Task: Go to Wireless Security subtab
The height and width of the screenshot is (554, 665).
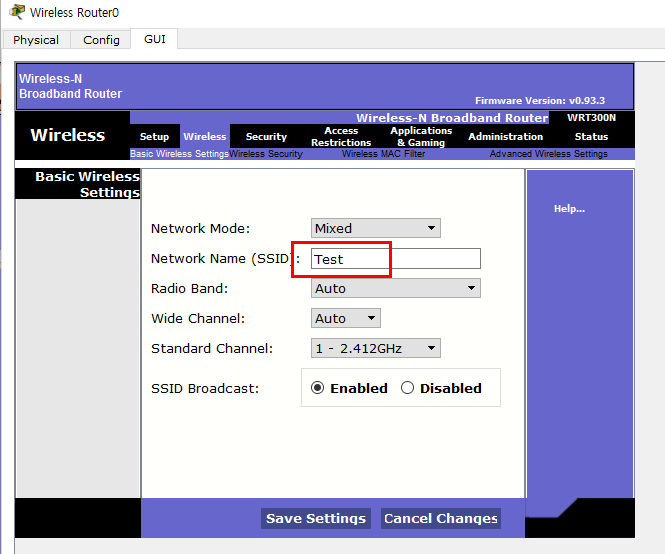Action: pyautogui.click(x=266, y=154)
